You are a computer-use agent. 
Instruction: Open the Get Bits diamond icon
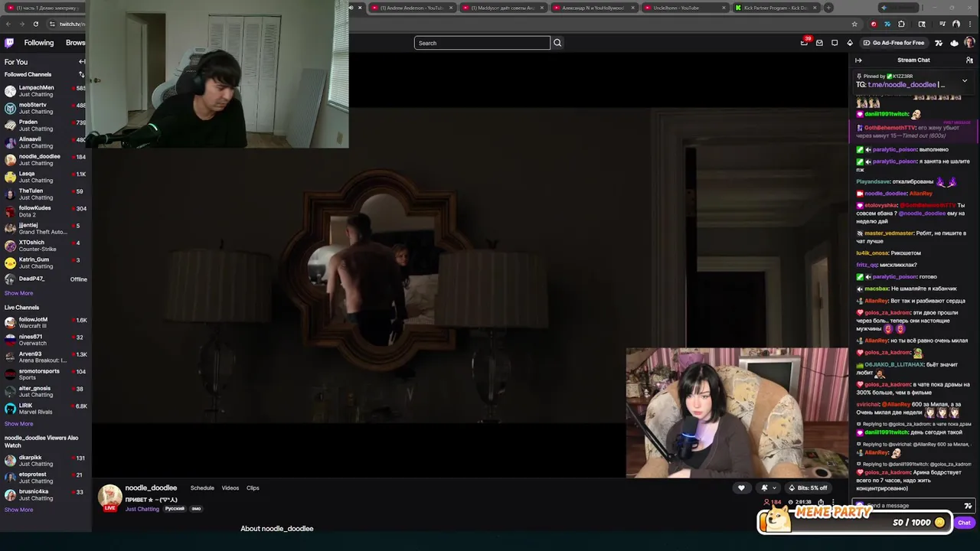click(x=850, y=43)
